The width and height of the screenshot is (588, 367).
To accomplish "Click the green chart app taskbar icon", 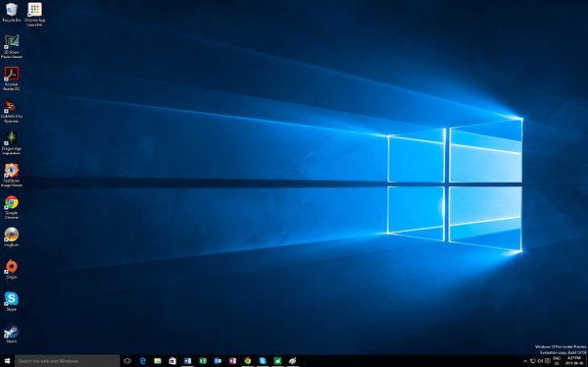I will click(x=277, y=361).
